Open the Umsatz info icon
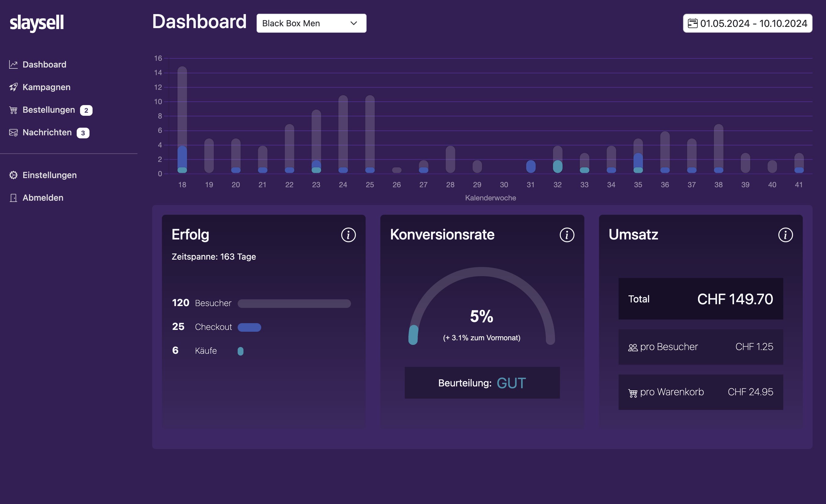 tap(785, 235)
